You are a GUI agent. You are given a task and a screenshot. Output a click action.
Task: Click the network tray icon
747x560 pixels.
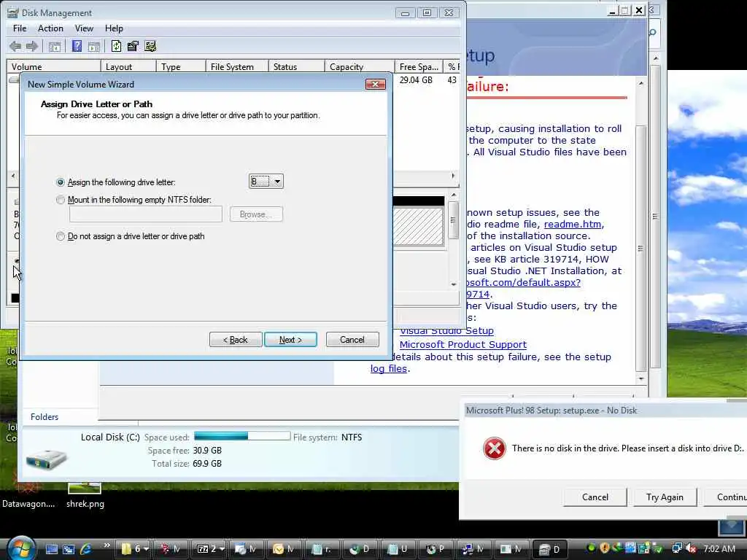click(676, 548)
